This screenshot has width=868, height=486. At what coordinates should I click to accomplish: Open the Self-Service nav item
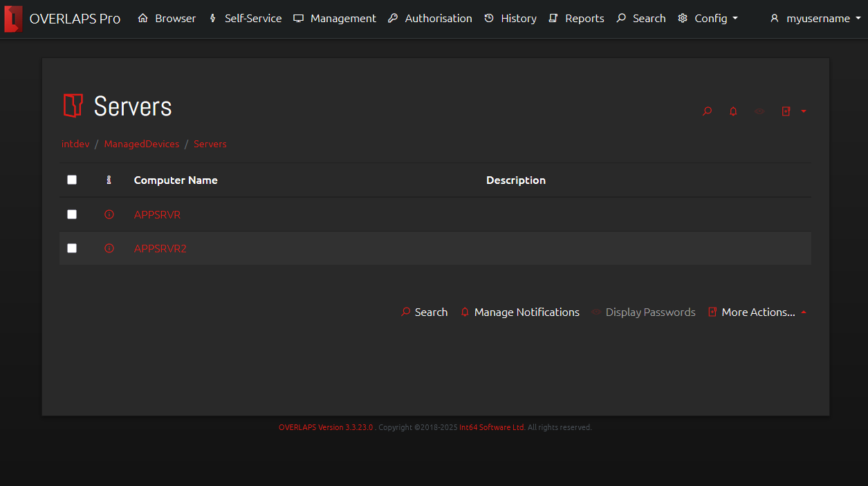(x=245, y=19)
